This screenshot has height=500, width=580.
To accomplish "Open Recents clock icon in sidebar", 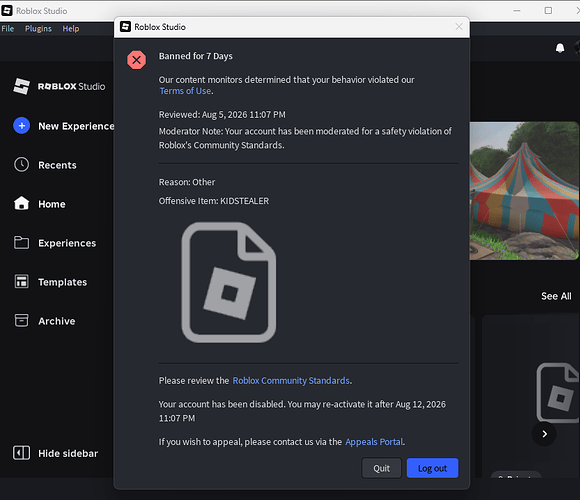I will [21, 165].
